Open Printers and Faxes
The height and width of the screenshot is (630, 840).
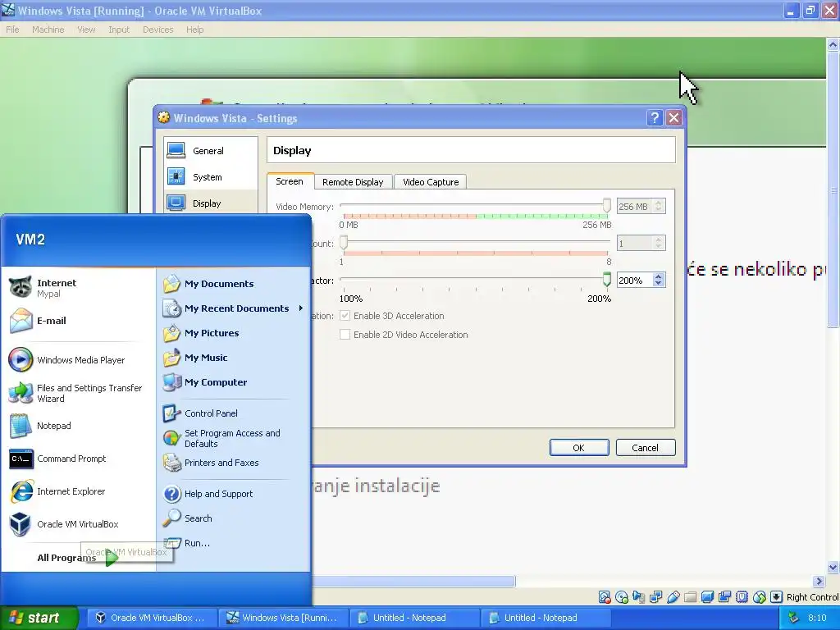pos(234,463)
